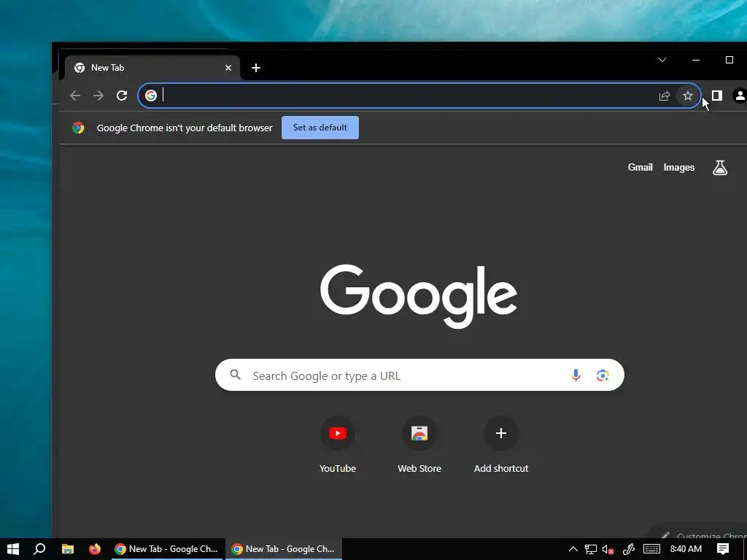Click the Chrome logo in the default-browser infobar

[78, 128]
